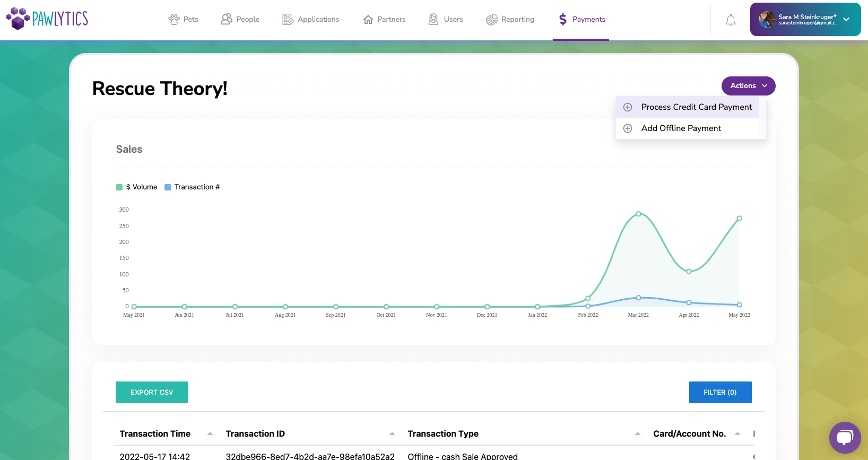The width and height of the screenshot is (868, 460).
Task: Click the Transaction Time column header
Action: pos(155,434)
